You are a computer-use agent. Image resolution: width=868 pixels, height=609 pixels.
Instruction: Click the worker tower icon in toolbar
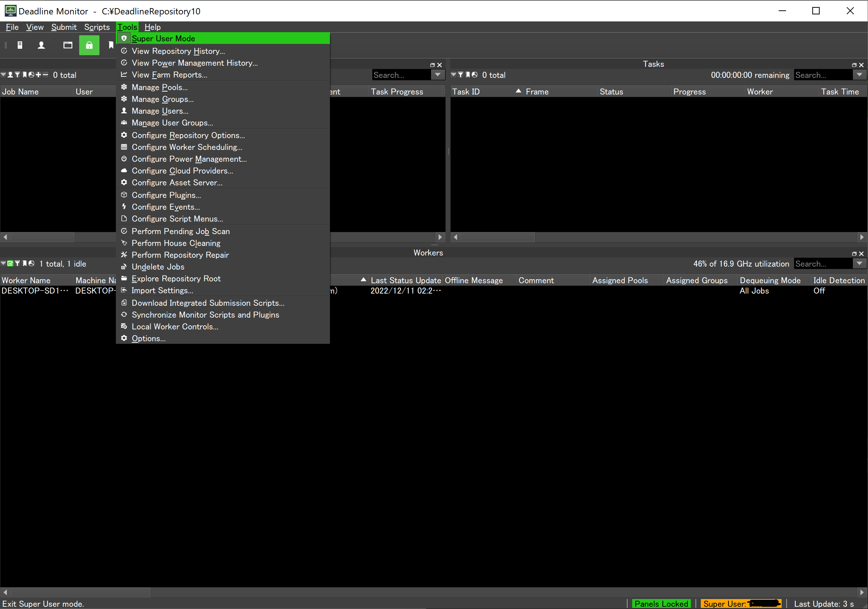pyautogui.click(x=20, y=45)
